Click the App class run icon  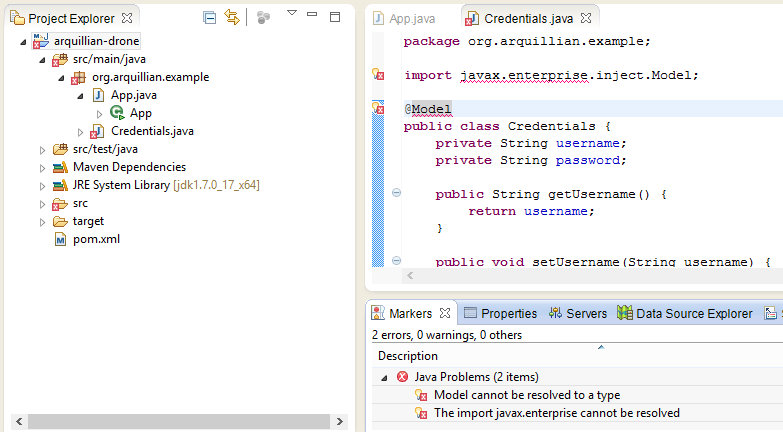(117, 113)
